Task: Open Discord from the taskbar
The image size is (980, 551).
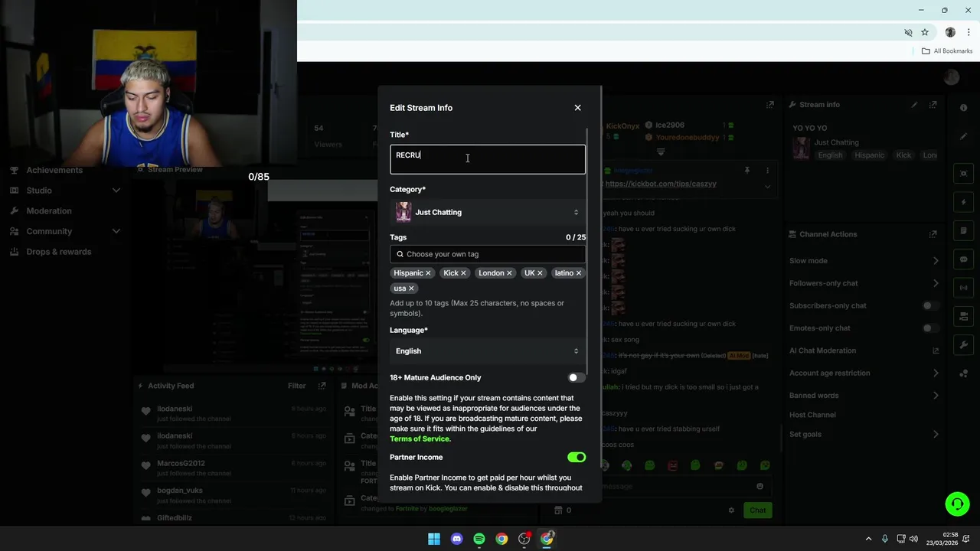Action: coord(457,539)
